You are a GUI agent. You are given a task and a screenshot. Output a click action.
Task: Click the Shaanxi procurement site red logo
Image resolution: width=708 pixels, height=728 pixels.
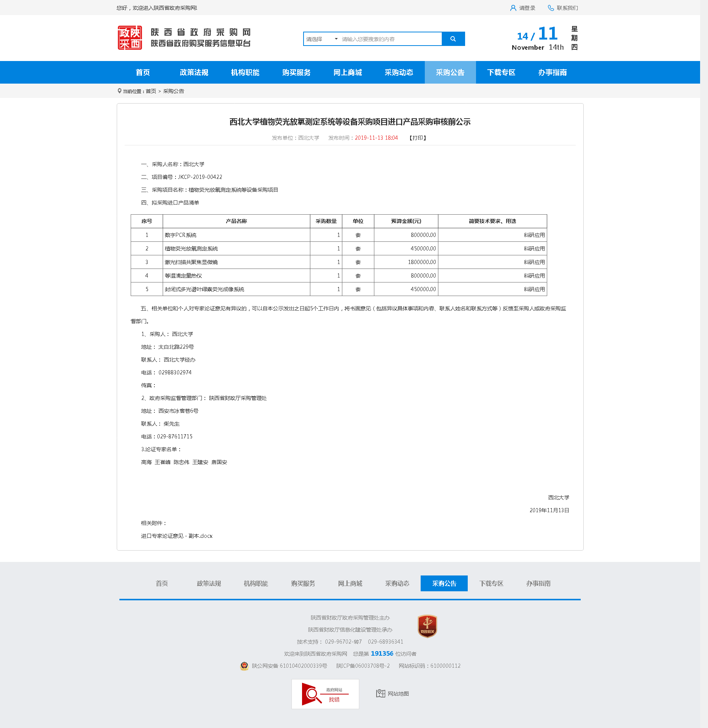[130, 38]
